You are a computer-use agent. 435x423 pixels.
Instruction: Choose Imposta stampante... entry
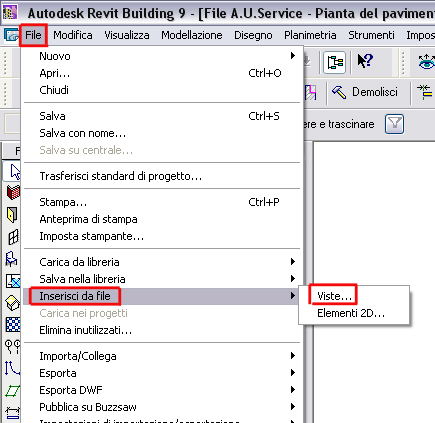[x=162, y=236]
